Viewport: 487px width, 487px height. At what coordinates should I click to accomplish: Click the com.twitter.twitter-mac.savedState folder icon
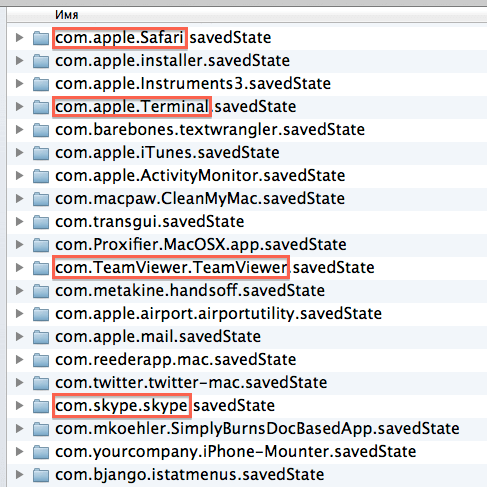tap(41, 383)
